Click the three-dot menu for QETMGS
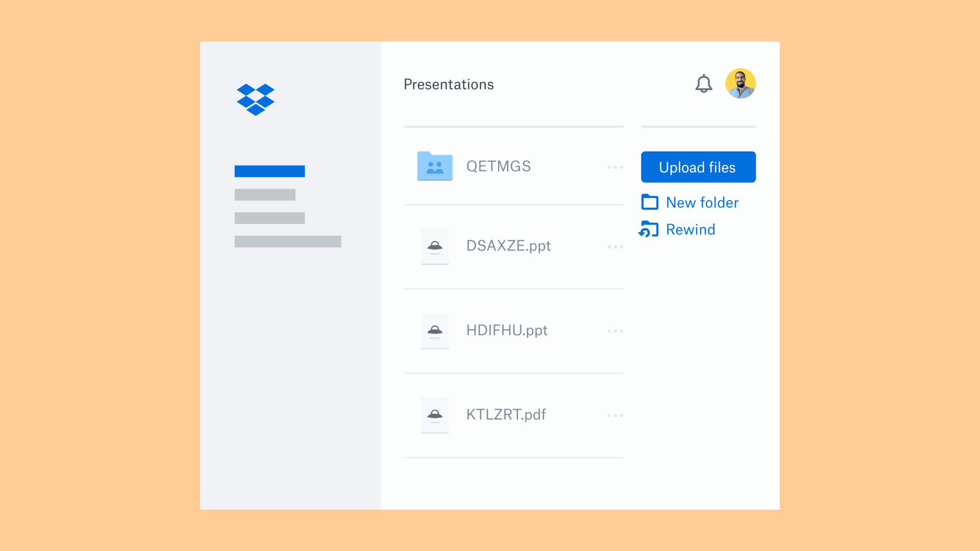 pyautogui.click(x=615, y=167)
